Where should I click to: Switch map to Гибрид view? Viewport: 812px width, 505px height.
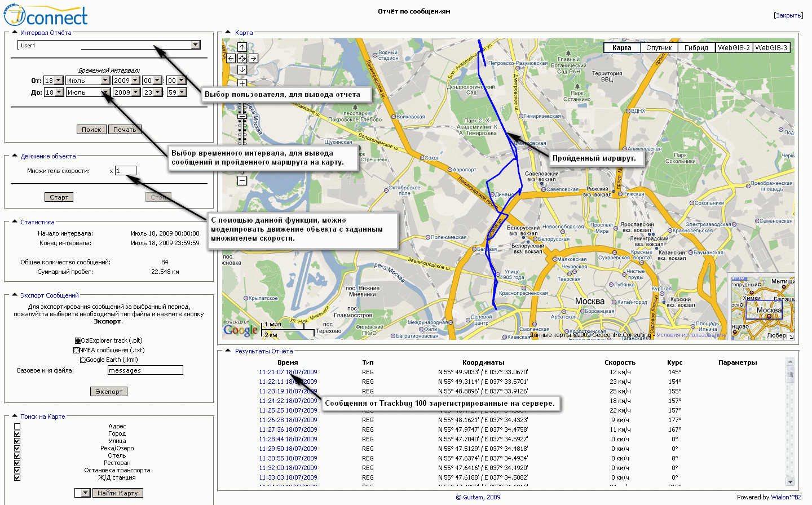pos(696,48)
